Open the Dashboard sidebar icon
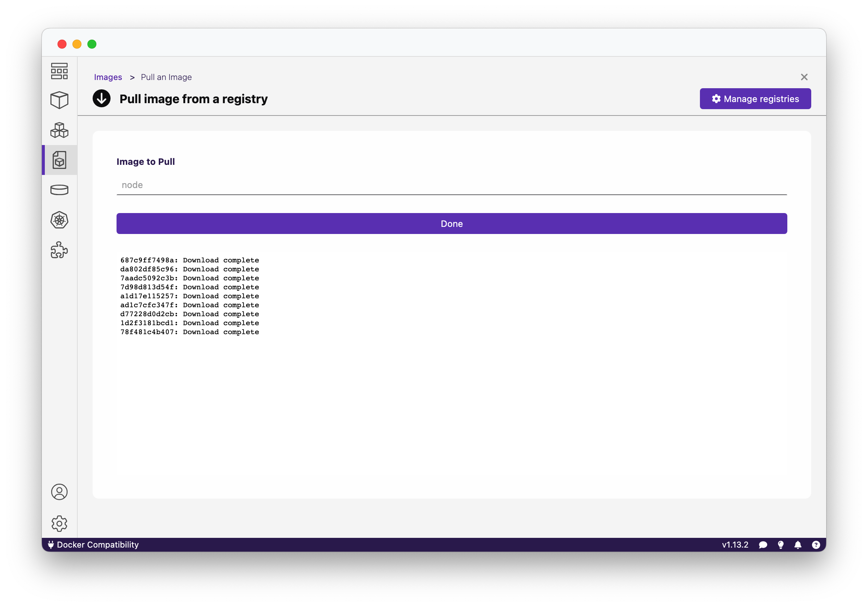 pyautogui.click(x=59, y=71)
